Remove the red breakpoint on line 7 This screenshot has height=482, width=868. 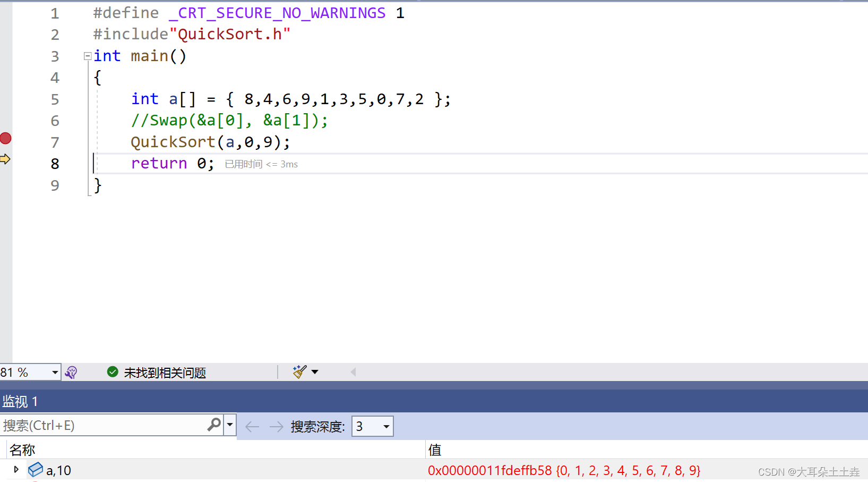(x=6, y=138)
